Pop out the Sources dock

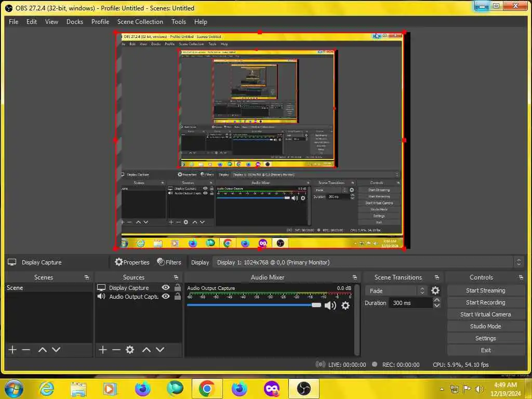176,277
